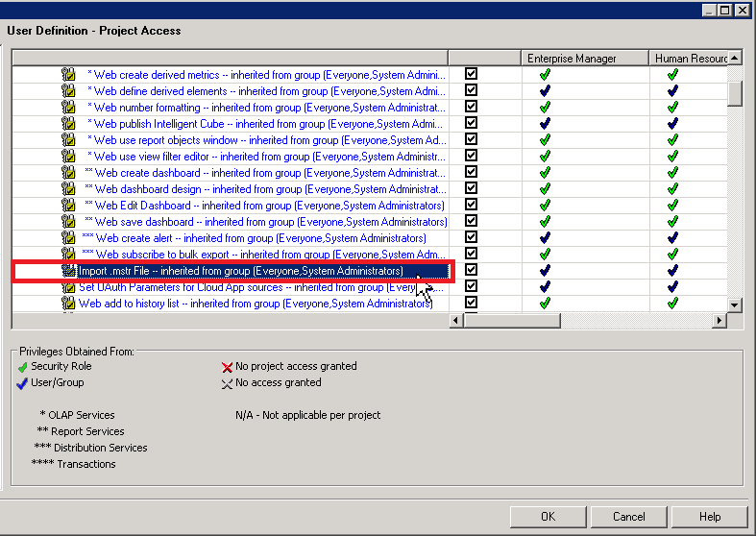The image size is (756, 536).
Task: Click Human Resources checkmark for Web add to history list
Action: [x=672, y=304]
